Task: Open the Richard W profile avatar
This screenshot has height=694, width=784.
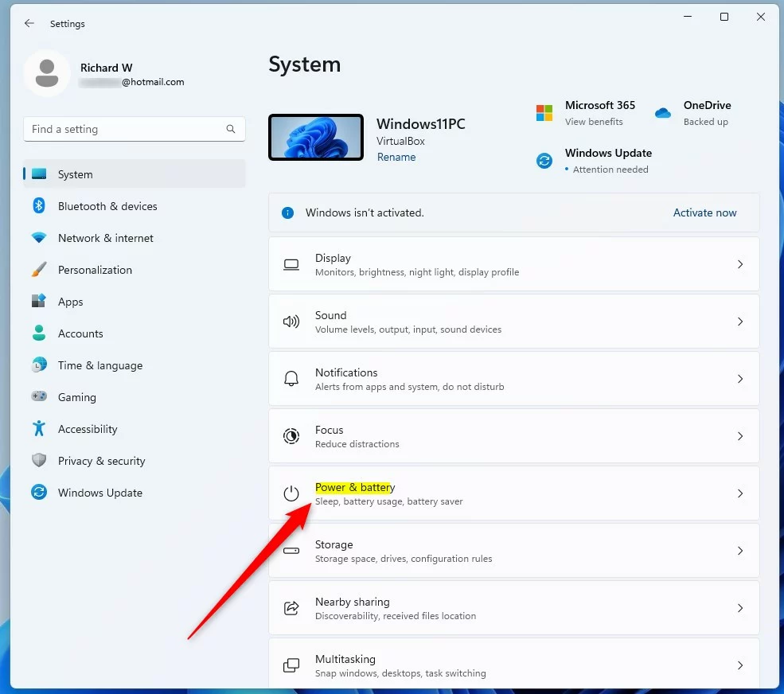Action: coord(47,74)
